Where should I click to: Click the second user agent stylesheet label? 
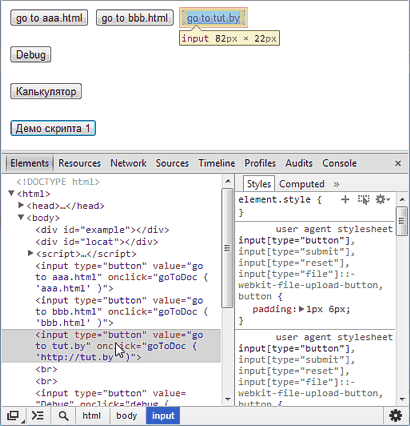click(x=334, y=337)
